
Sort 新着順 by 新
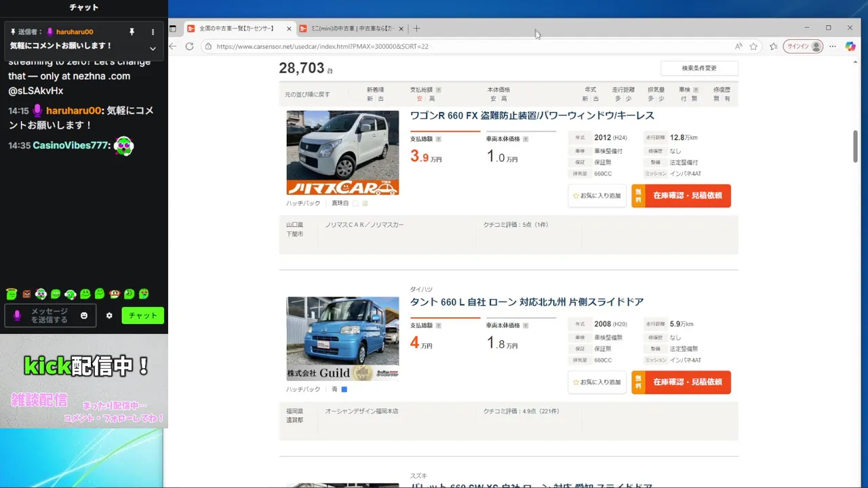coord(370,99)
